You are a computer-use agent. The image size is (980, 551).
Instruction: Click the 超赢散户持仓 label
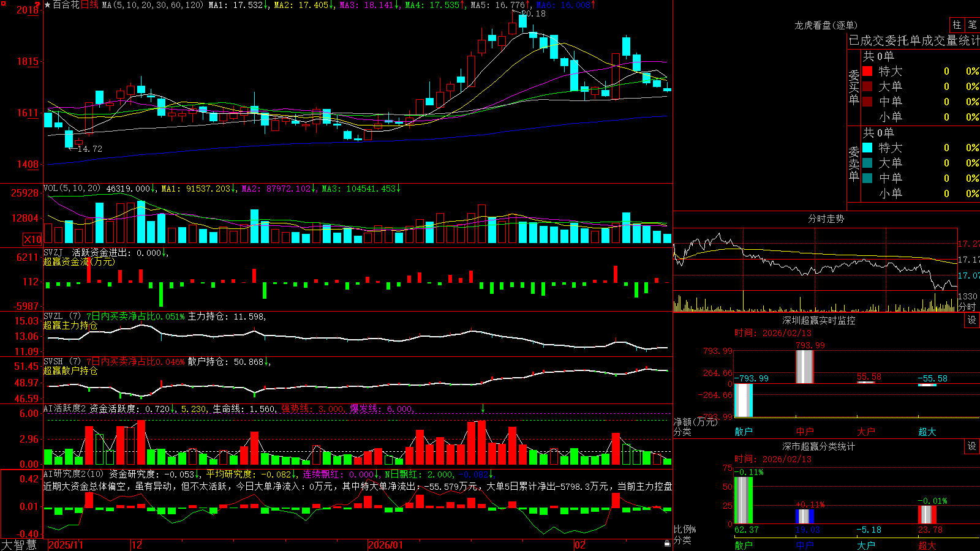click(70, 370)
